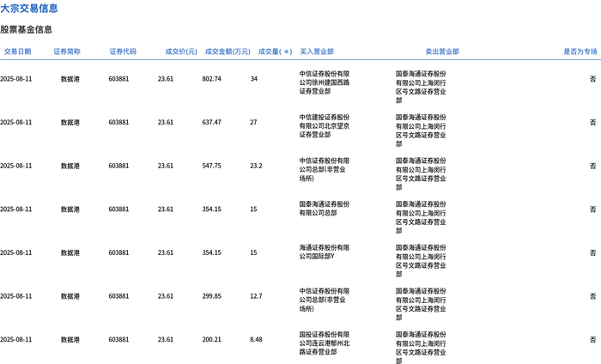601x364 pixels.
Task: Click price 23.61 in the 299.85 row
Action: [166, 296]
